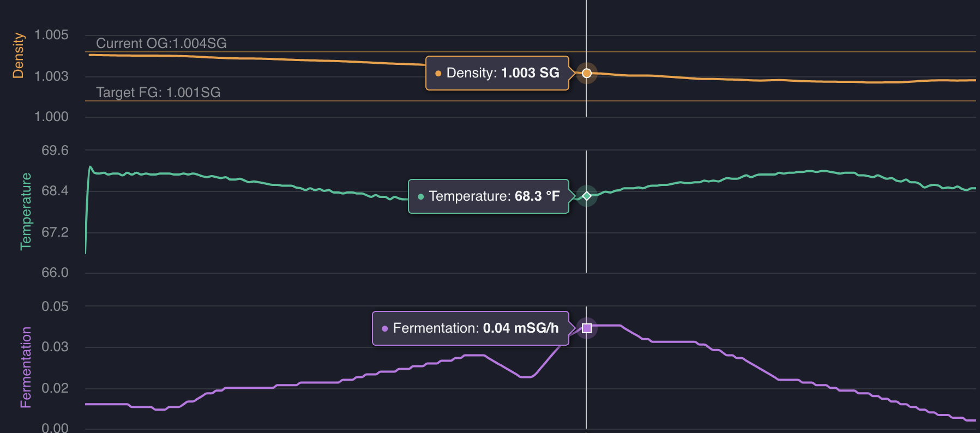
Task: Click the orange dot in Density tooltip
Action: click(438, 73)
